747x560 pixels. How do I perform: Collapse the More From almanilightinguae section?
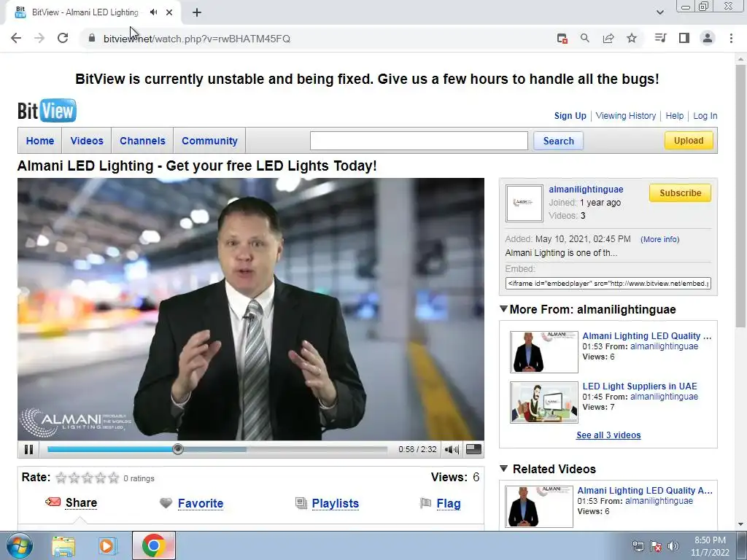click(503, 309)
